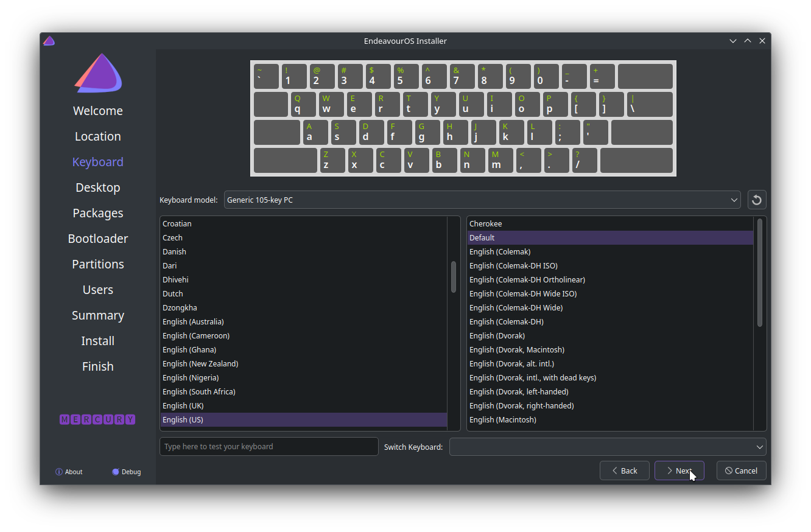Select the Location step in the sidebar
This screenshot has width=811, height=532.
click(98, 136)
